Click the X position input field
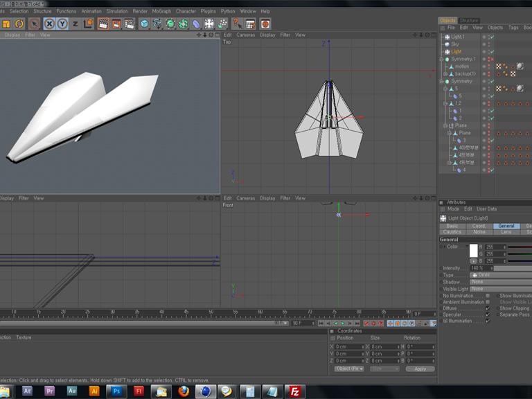The image size is (532, 399). tap(349, 346)
